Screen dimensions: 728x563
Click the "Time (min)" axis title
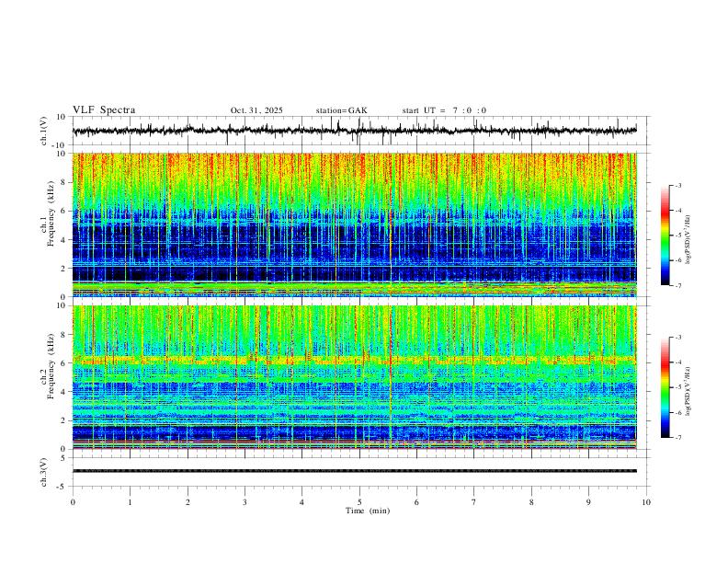[x=368, y=511]
